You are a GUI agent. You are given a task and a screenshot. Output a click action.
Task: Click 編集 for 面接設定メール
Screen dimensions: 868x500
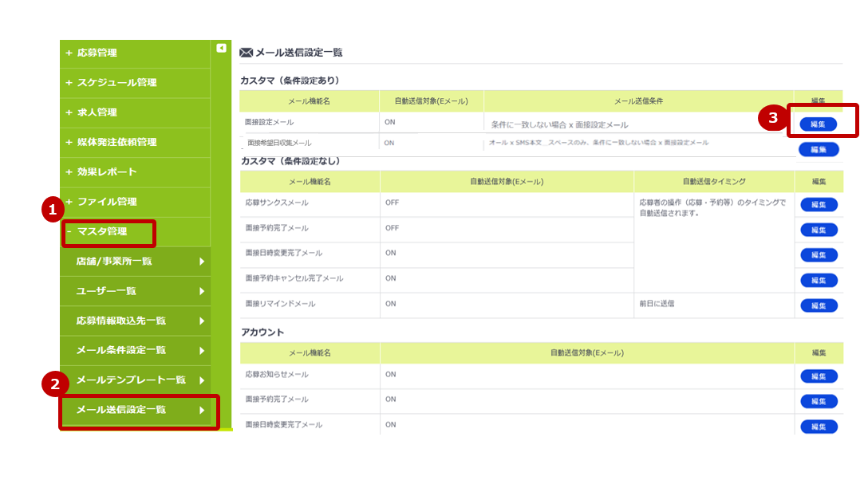tap(819, 124)
